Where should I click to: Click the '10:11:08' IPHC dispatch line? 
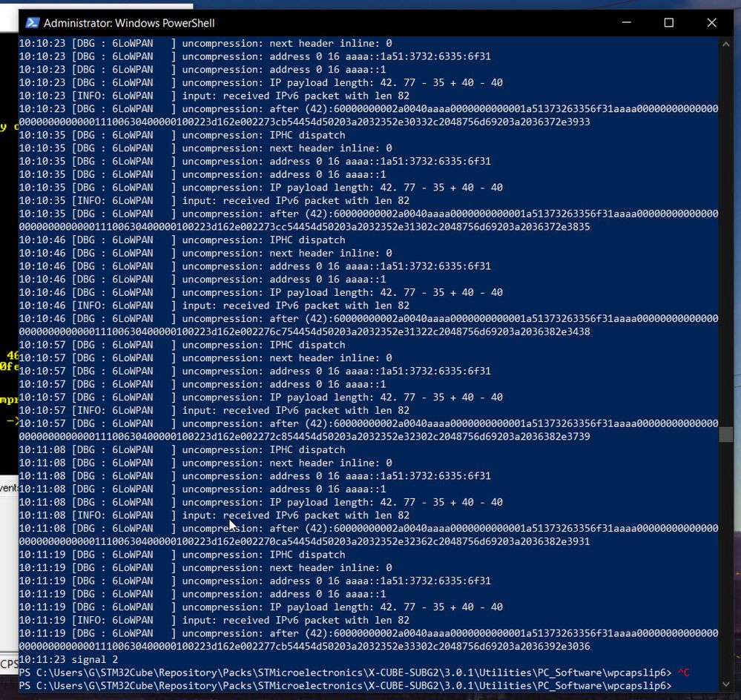coord(182,449)
